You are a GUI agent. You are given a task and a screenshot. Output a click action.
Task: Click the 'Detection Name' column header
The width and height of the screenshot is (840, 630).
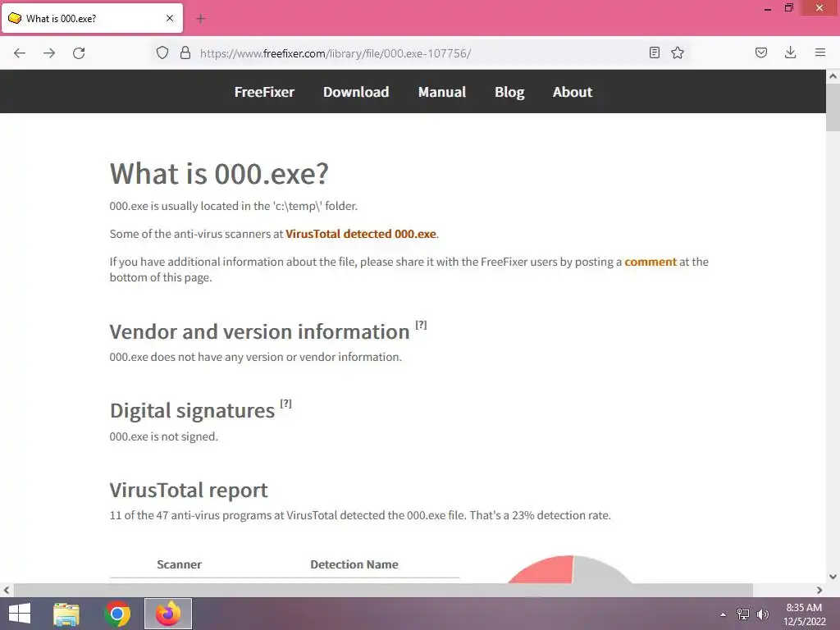pyautogui.click(x=354, y=564)
